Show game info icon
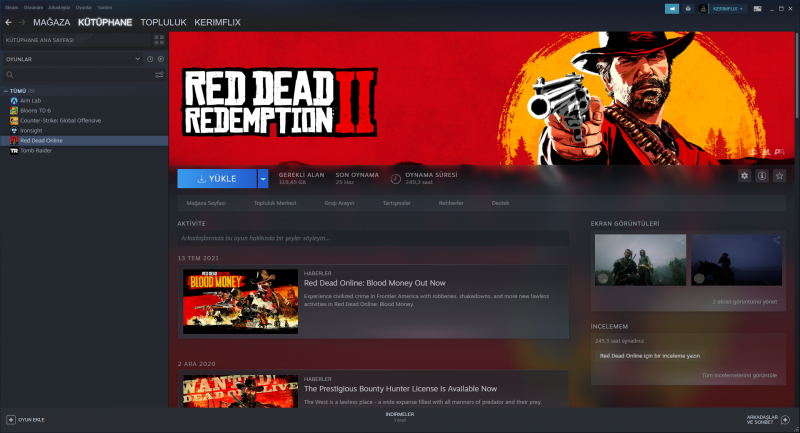 (762, 176)
